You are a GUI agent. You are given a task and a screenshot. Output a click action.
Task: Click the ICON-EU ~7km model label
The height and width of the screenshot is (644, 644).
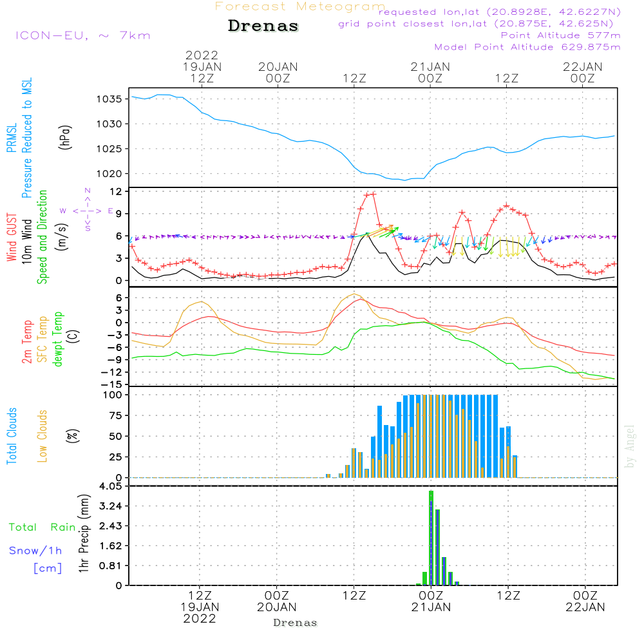tap(82, 35)
